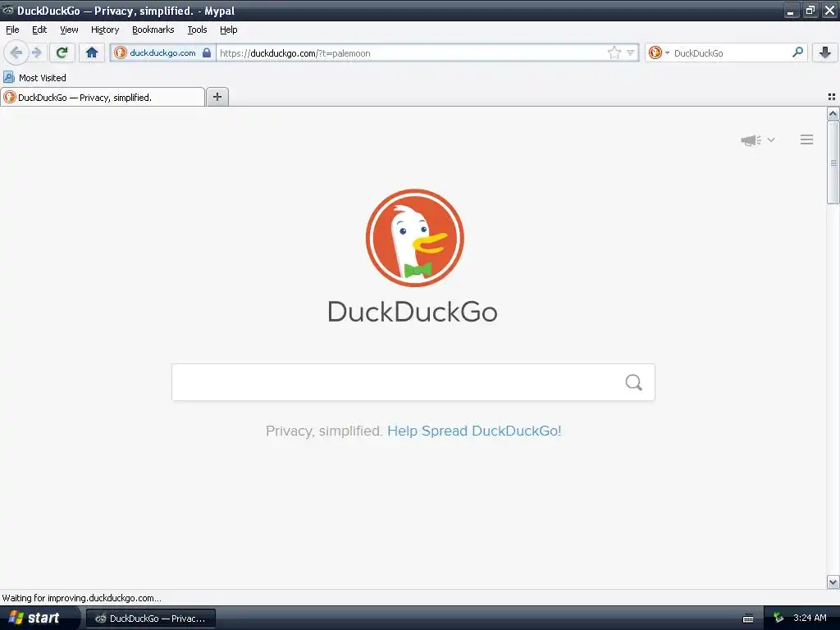Viewport: 840px width, 630px height.
Task: Click the keyboard icon in taskbar
Action: tap(748, 619)
